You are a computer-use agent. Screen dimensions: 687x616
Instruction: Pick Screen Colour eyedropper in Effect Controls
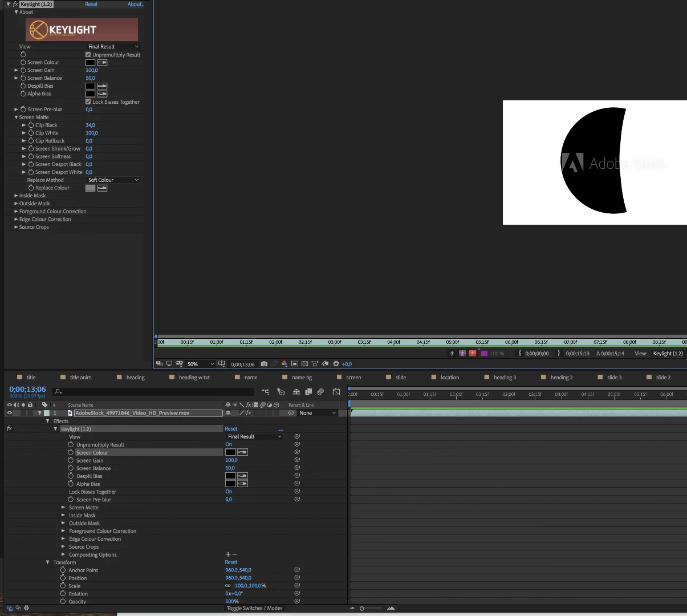point(103,62)
